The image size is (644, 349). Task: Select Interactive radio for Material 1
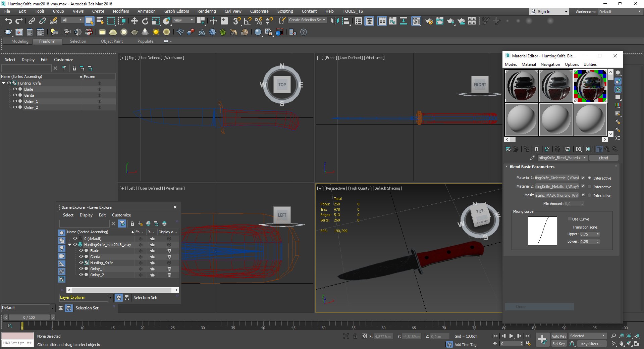(589, 178)
